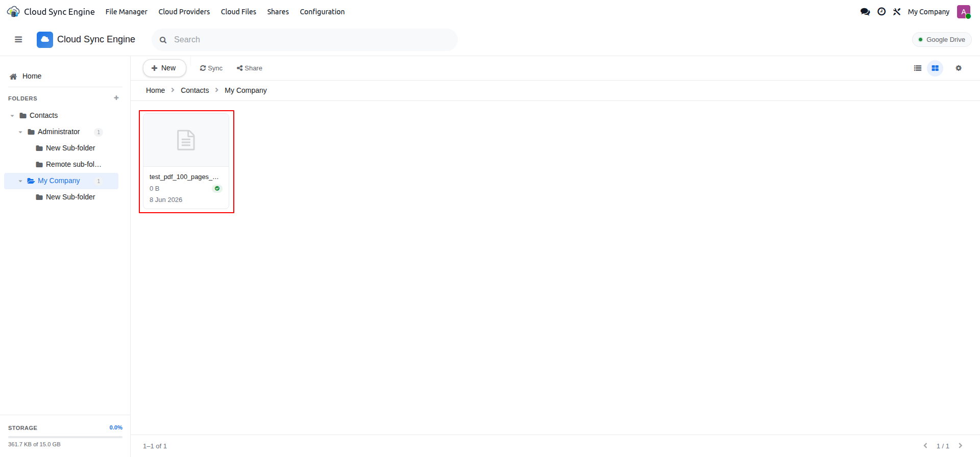This screenshot has height=457, width=980.
Task: Open the user avatar menu
Action: pos(964,12)
